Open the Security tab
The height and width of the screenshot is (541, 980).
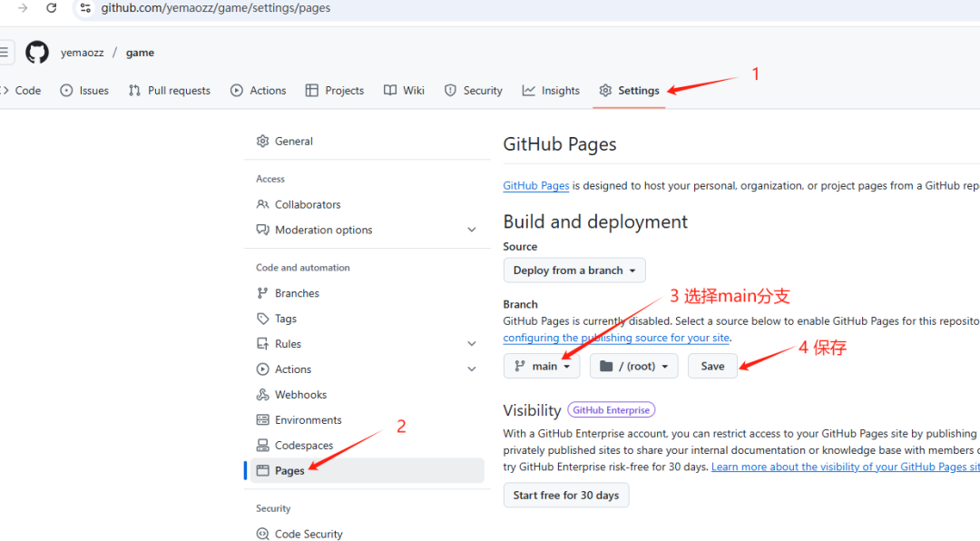(x=473, y=91)
